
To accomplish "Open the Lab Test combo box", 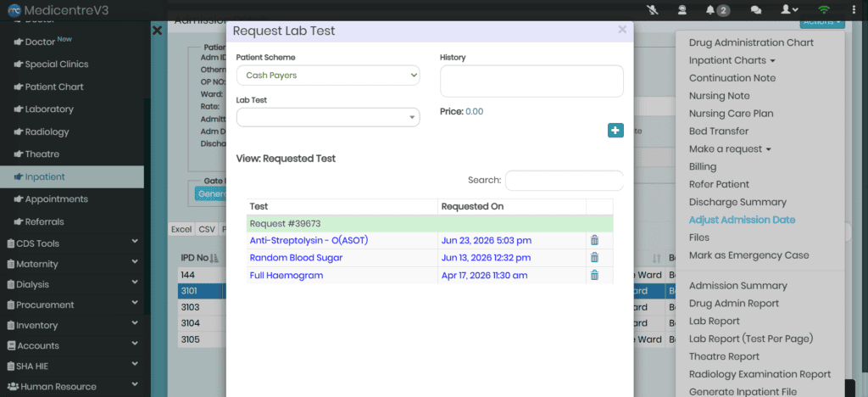I will pos(328,117).
